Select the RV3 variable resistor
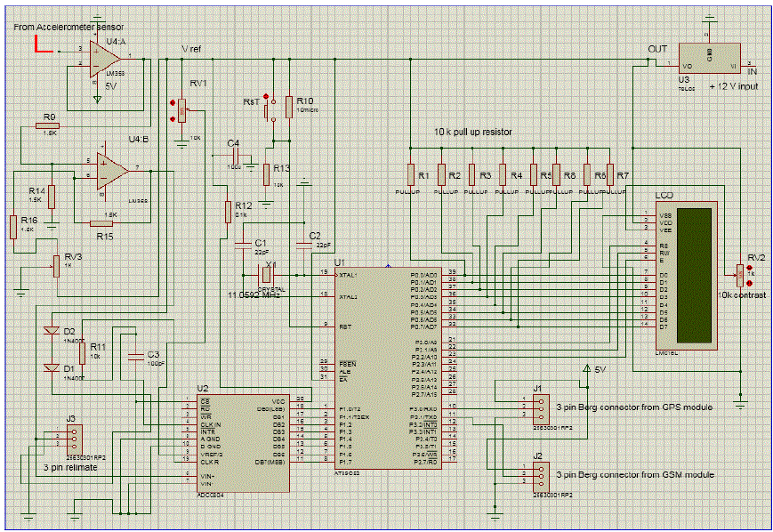The image size is (773, 532). pos(58,265)
